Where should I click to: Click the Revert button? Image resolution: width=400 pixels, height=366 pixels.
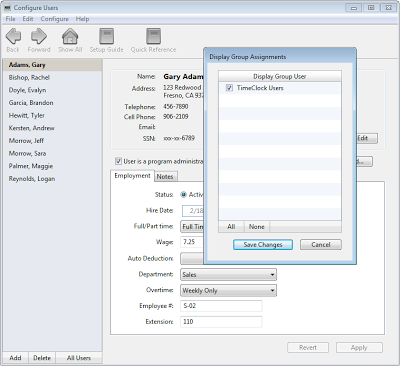point(308,348)
